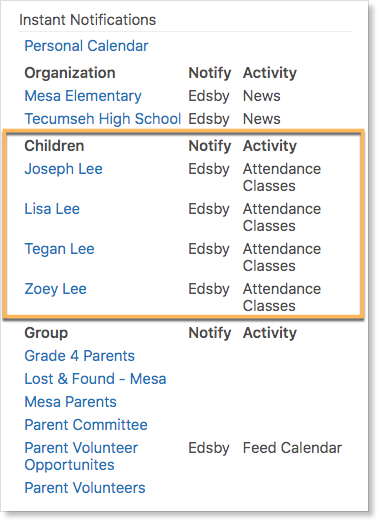This screenshot has width=379, height=522.
Task: Open the Grade 4 Parents group
Action: pyautogui.click(x=79, y=356)
